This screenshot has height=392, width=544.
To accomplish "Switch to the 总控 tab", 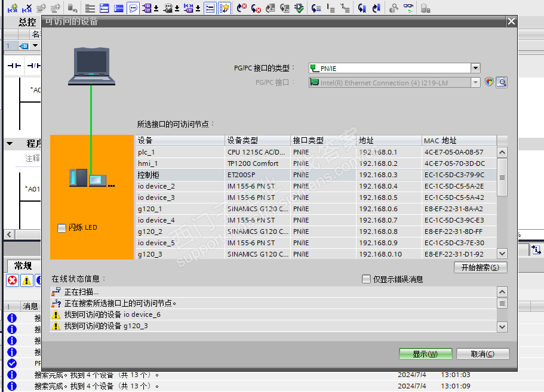I will pyautogui.click(x=27, y=22).
